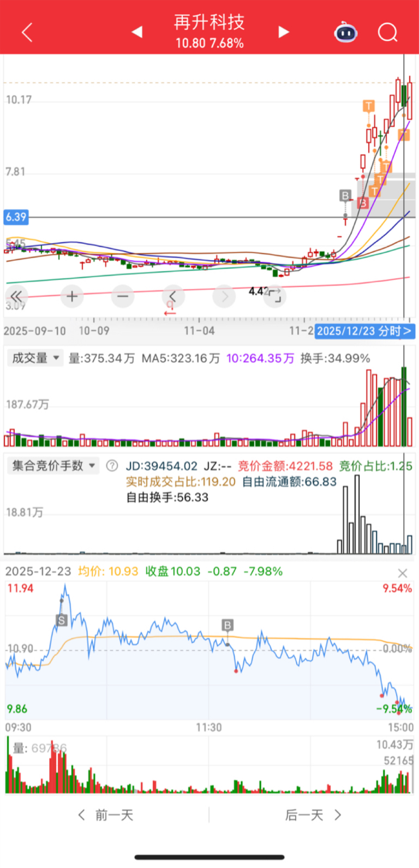Tap the 10:264.35万 MA10 volume value
419x868 pixels.
coord(260,358)
